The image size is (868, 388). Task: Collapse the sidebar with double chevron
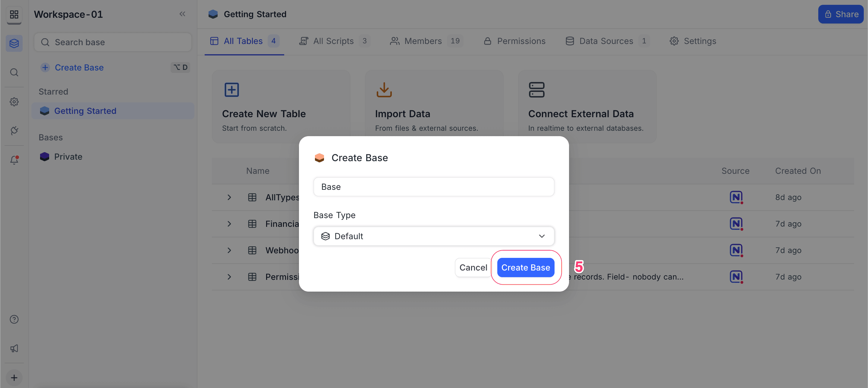[x=182, y=14]
